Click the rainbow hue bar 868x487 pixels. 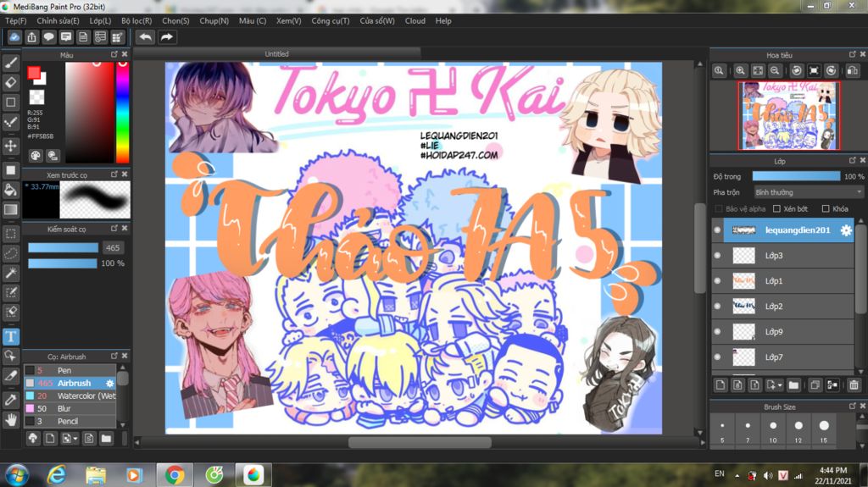122,112
